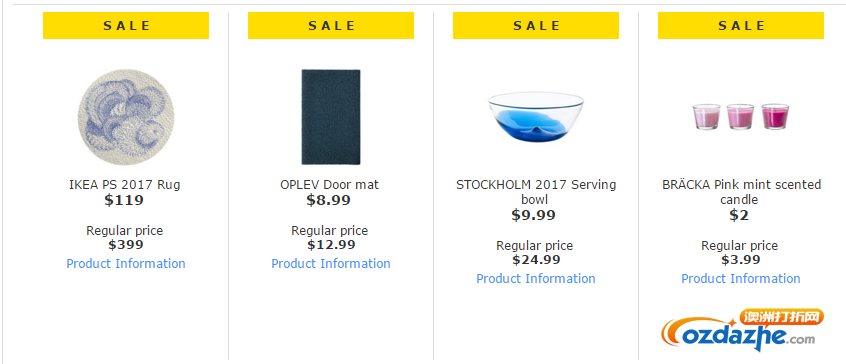Select the SALE banner above the serving bowl
The image size is (846, 364).
(x=536, y=25)
